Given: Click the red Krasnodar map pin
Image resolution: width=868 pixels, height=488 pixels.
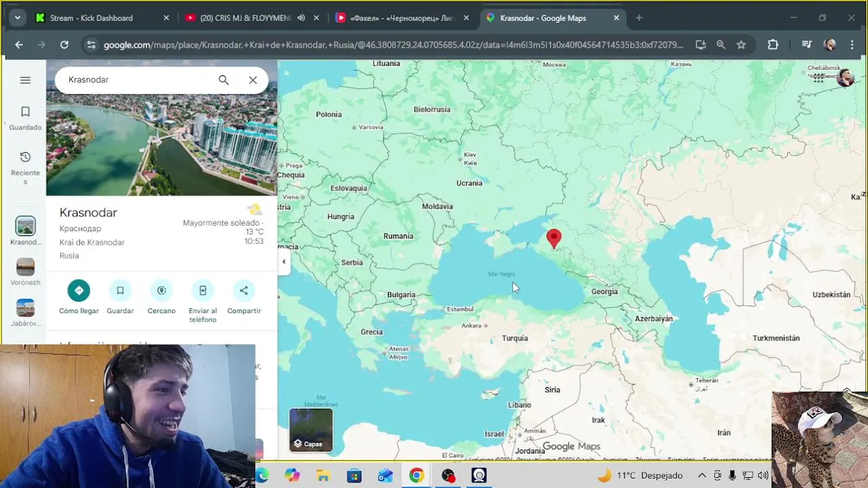Looking at the screenshot, I should click(x=554, y=239).
